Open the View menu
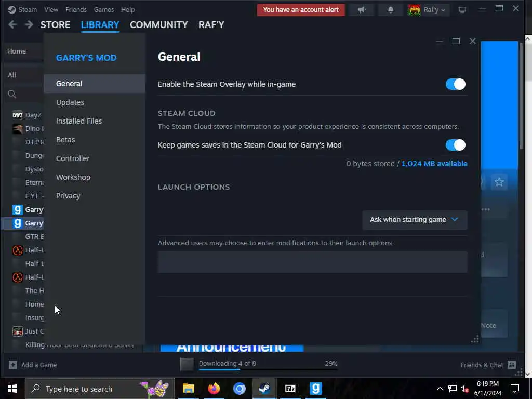This screenshot has height=399, width=532. [x=51, y=9]
